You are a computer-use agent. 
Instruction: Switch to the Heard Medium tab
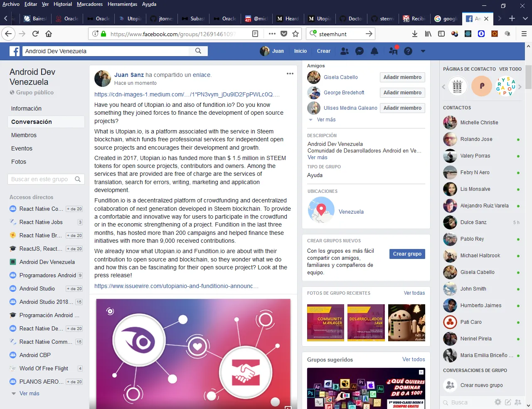point(288,18)
